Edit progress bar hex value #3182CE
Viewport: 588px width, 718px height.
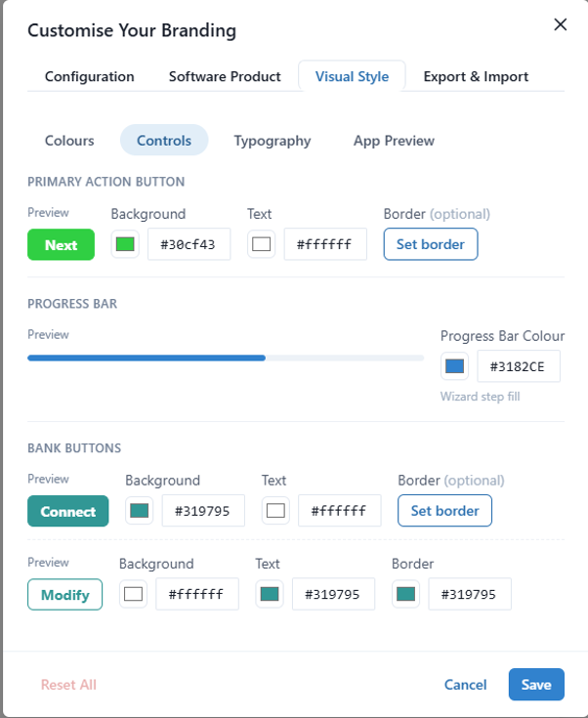coord(519,366)
